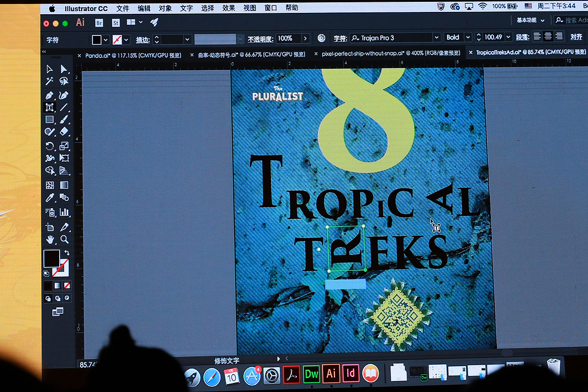588x392 pixels.
Task: Select the Mesh tool
Action: point(50,185)
